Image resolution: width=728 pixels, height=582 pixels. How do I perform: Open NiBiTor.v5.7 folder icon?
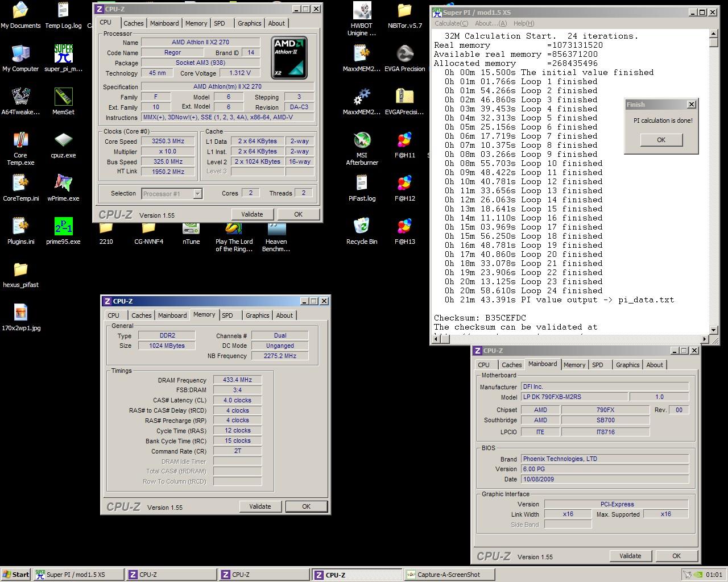[404, 15]
